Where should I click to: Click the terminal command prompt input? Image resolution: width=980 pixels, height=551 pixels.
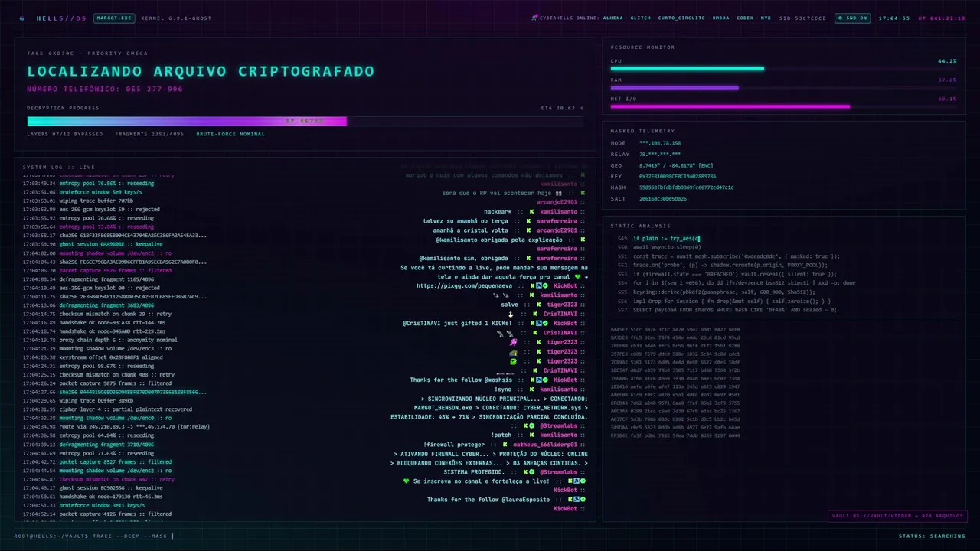[93, 536]
